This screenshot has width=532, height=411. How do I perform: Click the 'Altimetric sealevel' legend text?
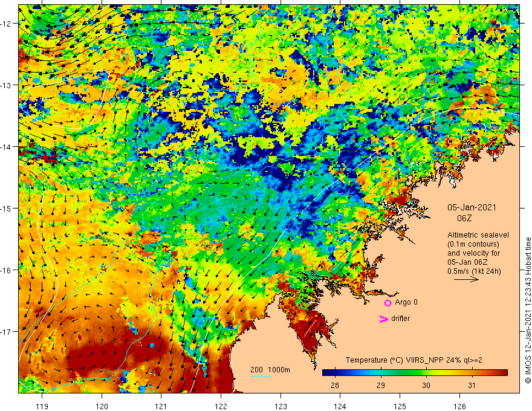point(478,235)
